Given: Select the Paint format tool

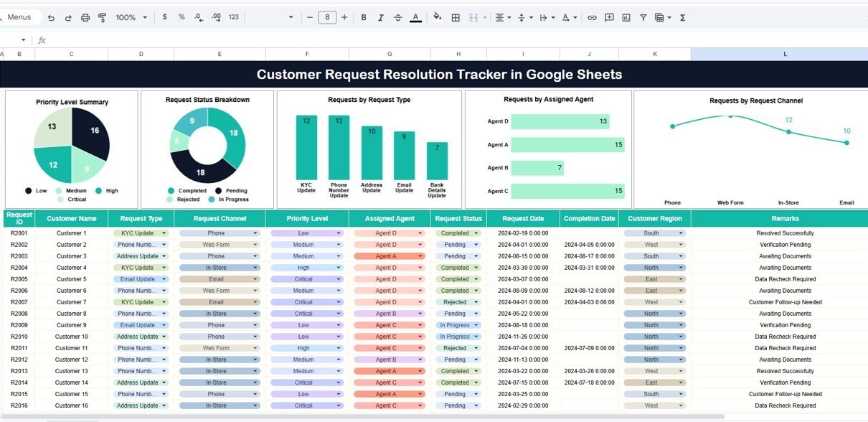Looking at the screenshot, I should [102, 17].
